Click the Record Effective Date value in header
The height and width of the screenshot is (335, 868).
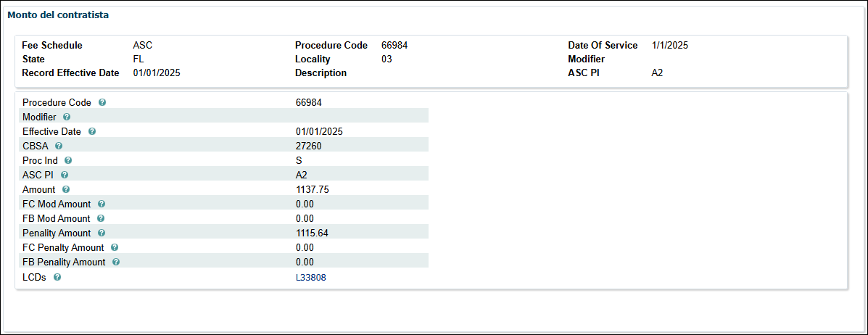pos(156,73)
